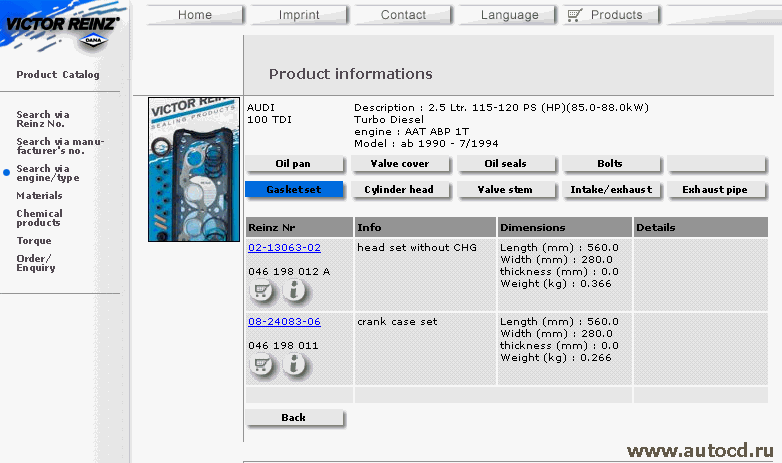Show Oil pan parts
Viewport: 782px width, 463px height.
[294, 164]
